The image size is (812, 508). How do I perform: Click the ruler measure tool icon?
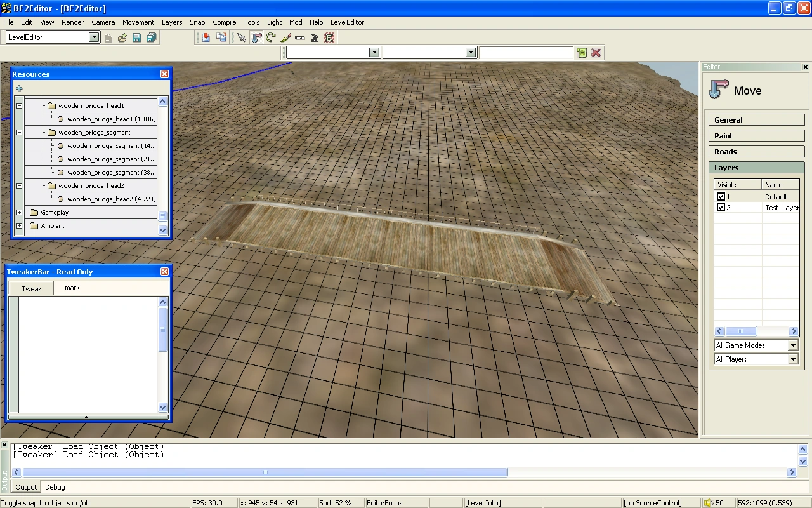click(300, 37)
